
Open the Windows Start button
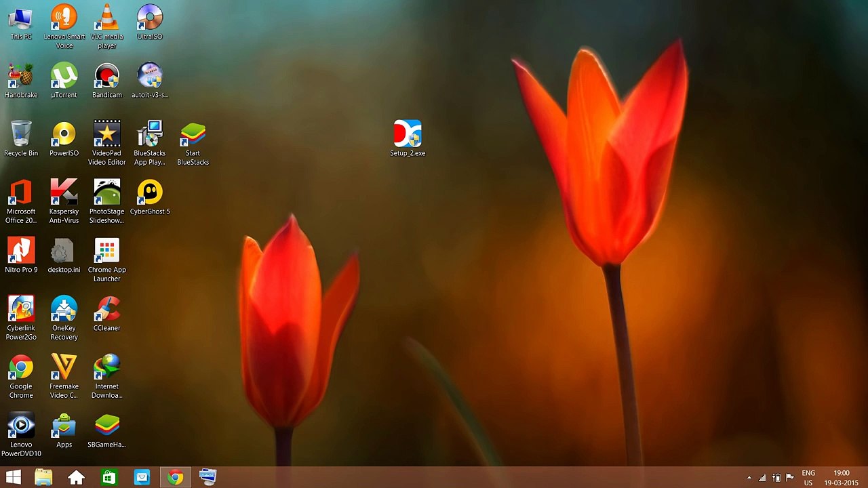14,477
